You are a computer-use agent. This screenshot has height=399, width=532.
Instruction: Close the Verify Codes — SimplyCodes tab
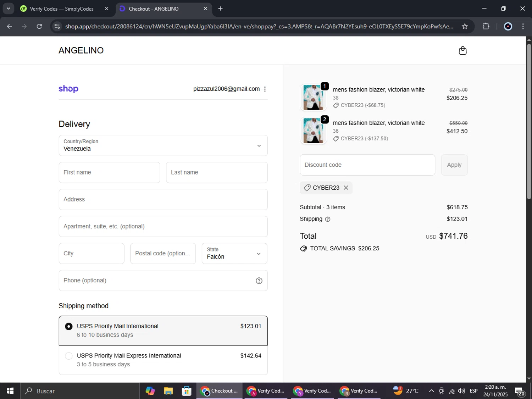pos(106,9)
